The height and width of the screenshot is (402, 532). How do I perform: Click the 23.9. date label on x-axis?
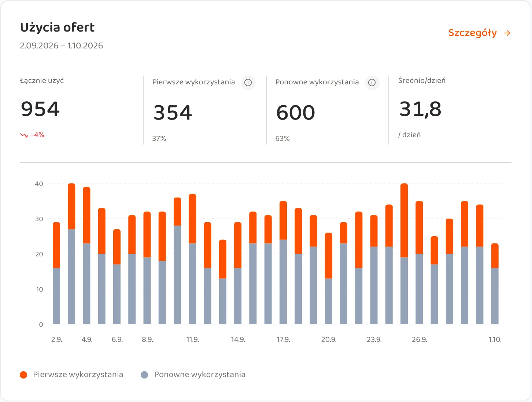(x=374, y=340)
